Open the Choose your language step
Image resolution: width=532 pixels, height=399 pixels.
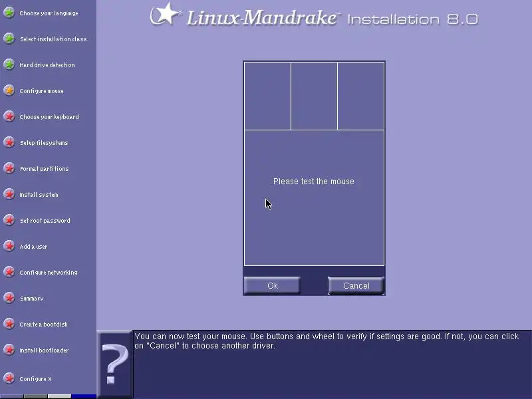pos(49,13)
